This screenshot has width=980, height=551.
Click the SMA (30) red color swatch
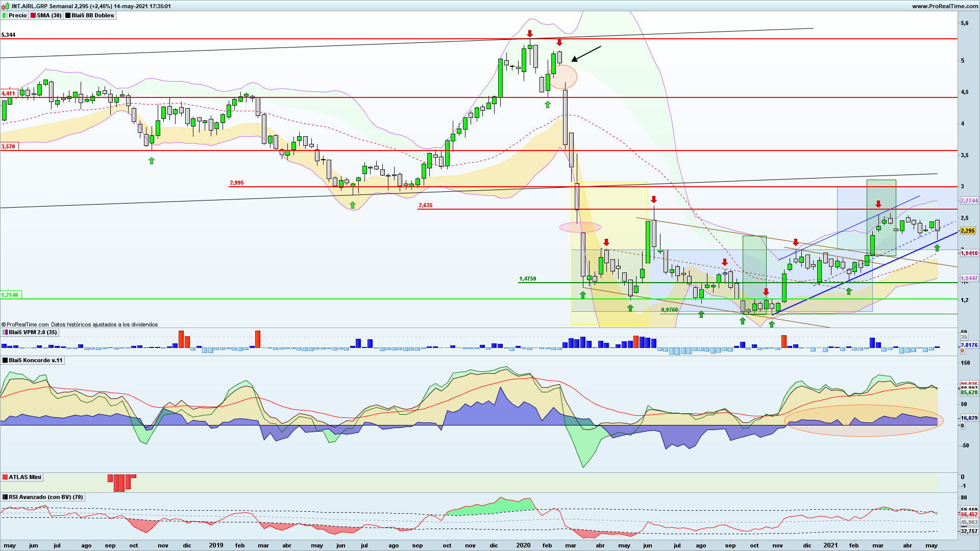[x=33, y=15]
